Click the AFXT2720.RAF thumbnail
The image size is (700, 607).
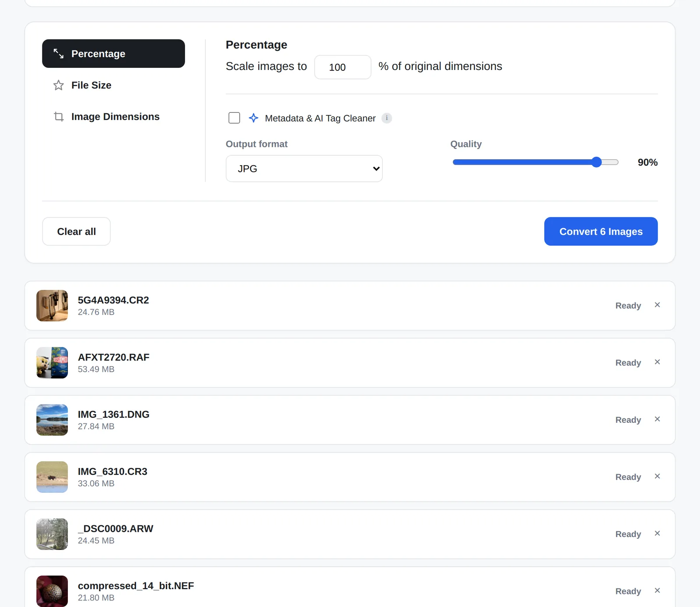(52, 363)
